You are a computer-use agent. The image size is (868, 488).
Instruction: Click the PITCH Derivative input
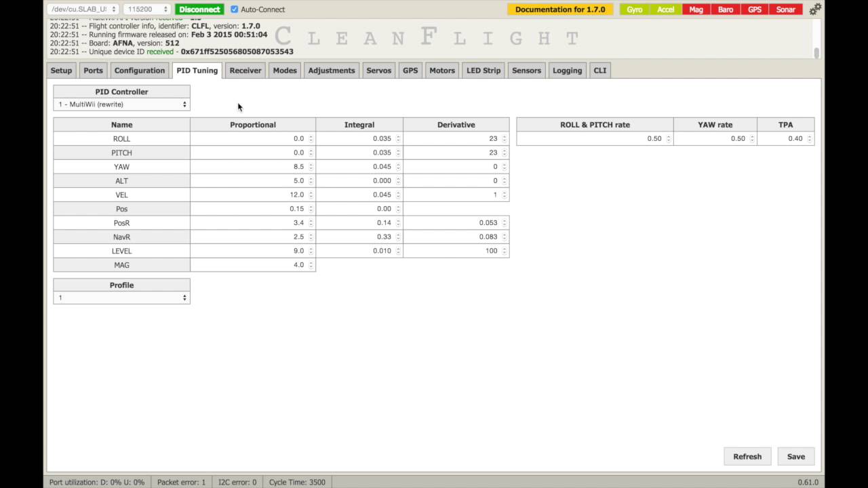456,152
